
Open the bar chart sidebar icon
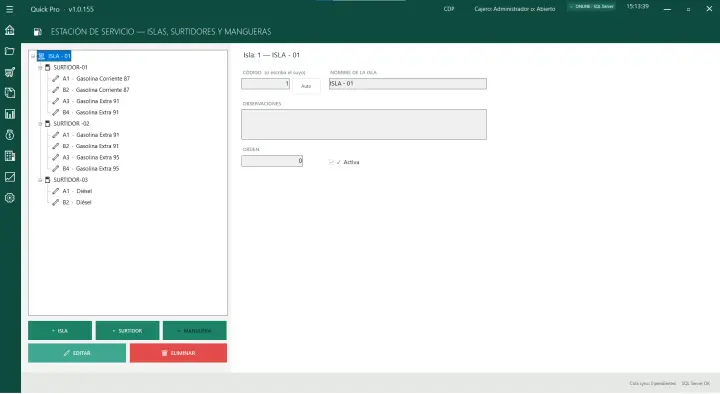[x=10, y=114]
